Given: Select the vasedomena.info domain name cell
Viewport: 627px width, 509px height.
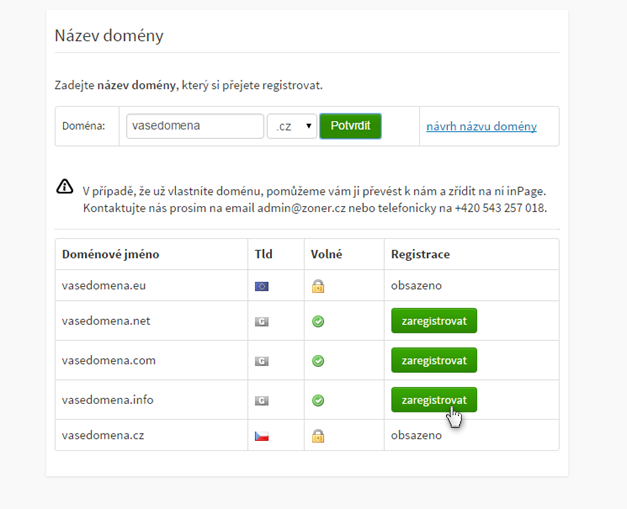Looking at the screenshot, I should pos(151,400).
